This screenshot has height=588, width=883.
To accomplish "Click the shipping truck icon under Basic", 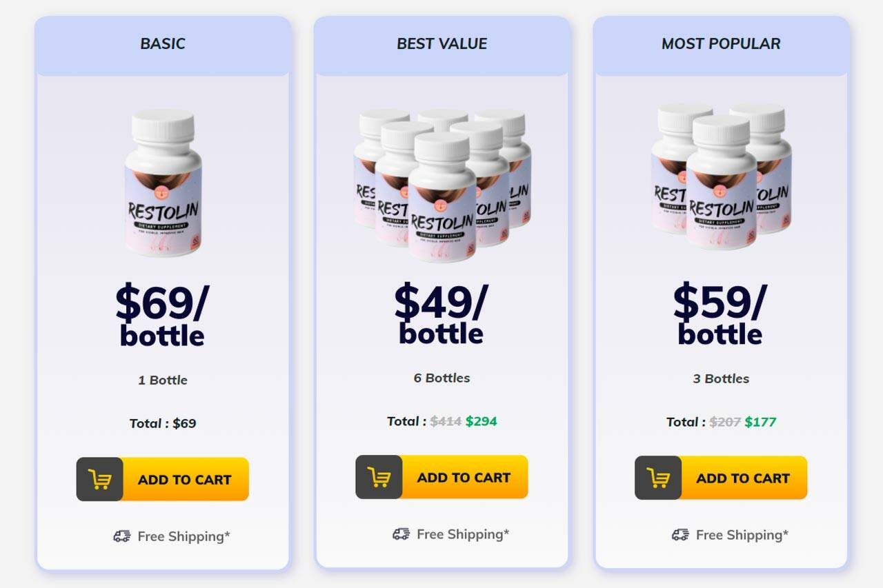I will (x=122, y=536).
